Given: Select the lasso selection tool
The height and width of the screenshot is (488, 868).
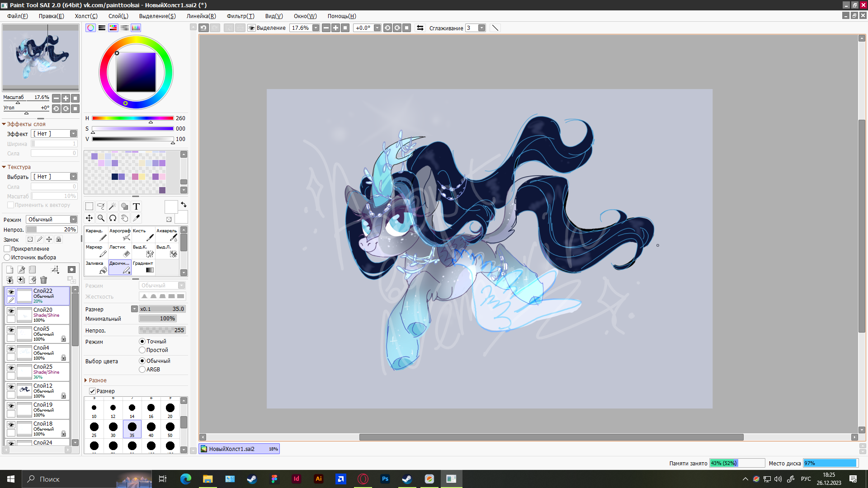Looking at the screenshot, I should pos(101,206).
